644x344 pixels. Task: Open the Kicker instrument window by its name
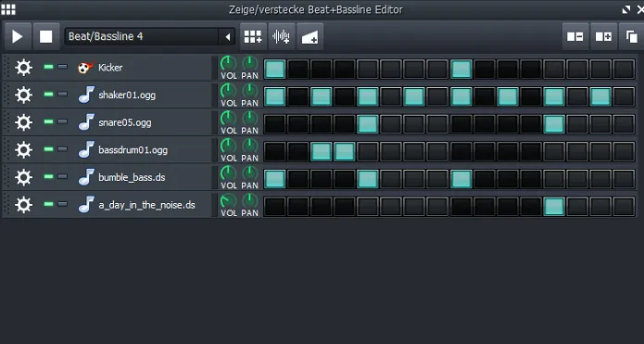pyautogui.click(x=110, y=68)
